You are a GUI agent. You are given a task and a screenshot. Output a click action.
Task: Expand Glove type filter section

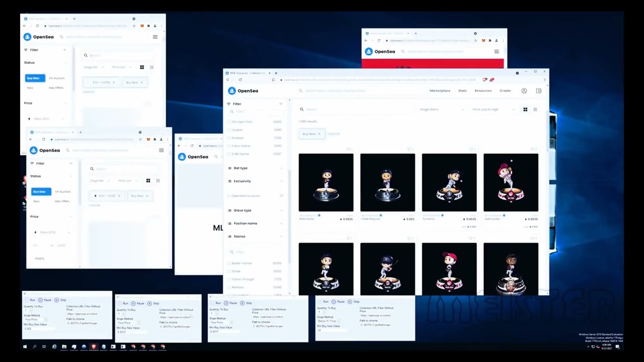pos(256,211)
